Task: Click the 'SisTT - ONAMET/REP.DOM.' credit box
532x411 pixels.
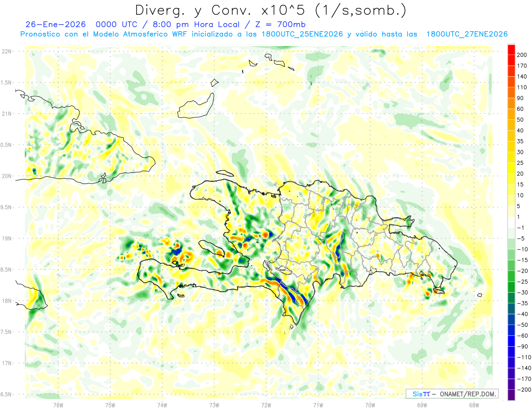Action: click(x=451, y=394)
